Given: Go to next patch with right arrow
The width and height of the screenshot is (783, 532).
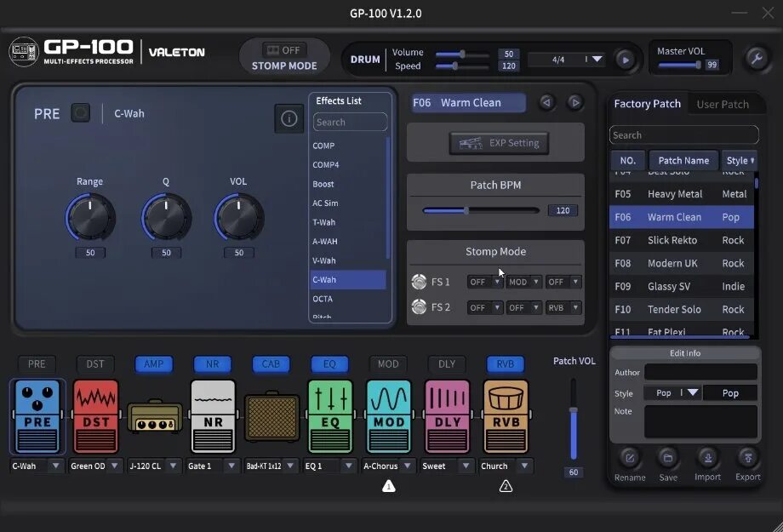Looking at the screenshot, I should tap(575, 102).
